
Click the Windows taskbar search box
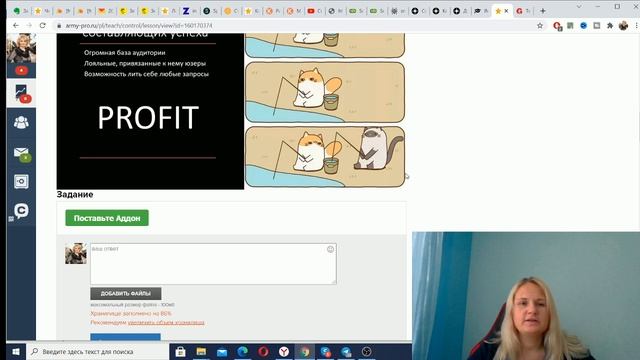(98, 351)
